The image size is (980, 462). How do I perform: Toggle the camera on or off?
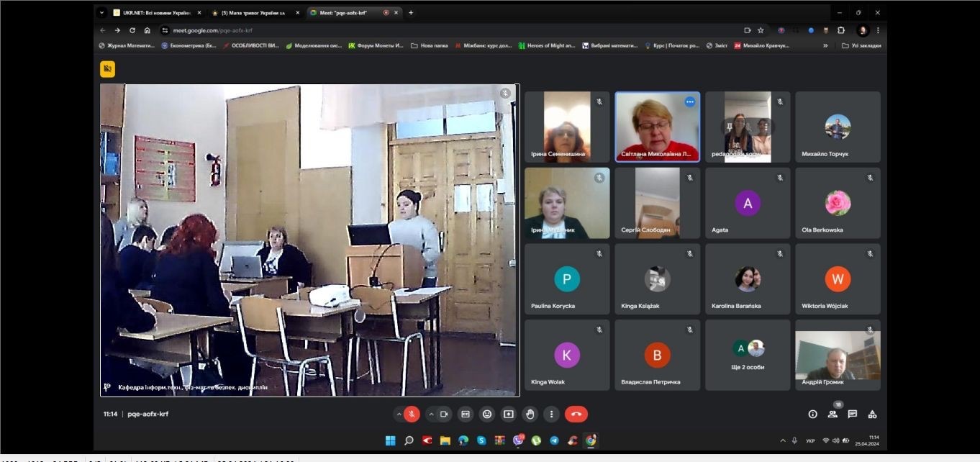tap(444, 414)
